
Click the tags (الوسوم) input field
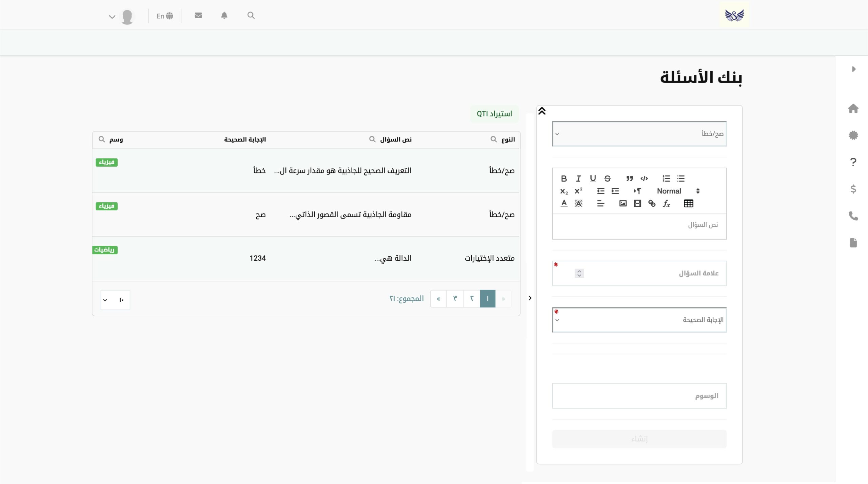coord(639,396)
